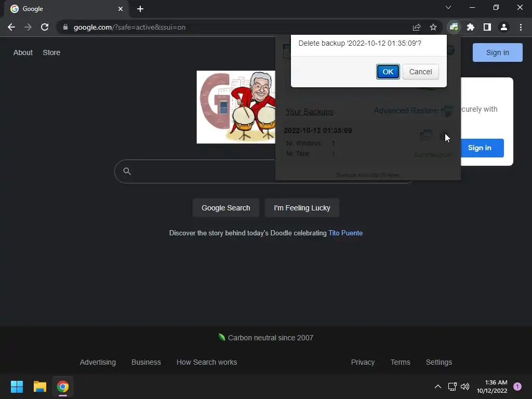The image size is (532, 399).
Task: View site information via the lock icon
Action: [65, 27]
